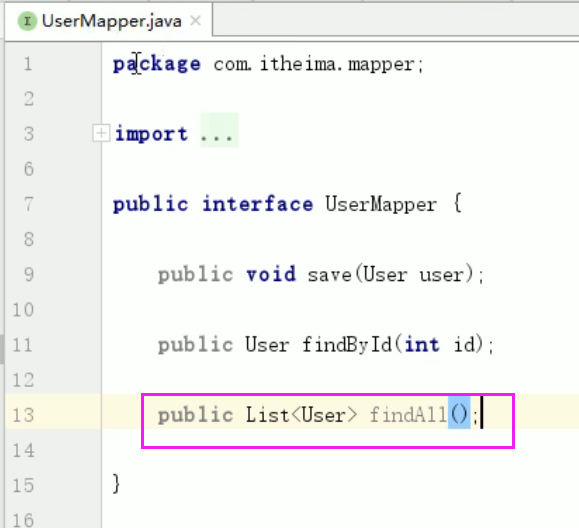Click the collapsed import ellipsis placeholder
Image resolution: width=579 pixels, height=528 pixels.
219,130
